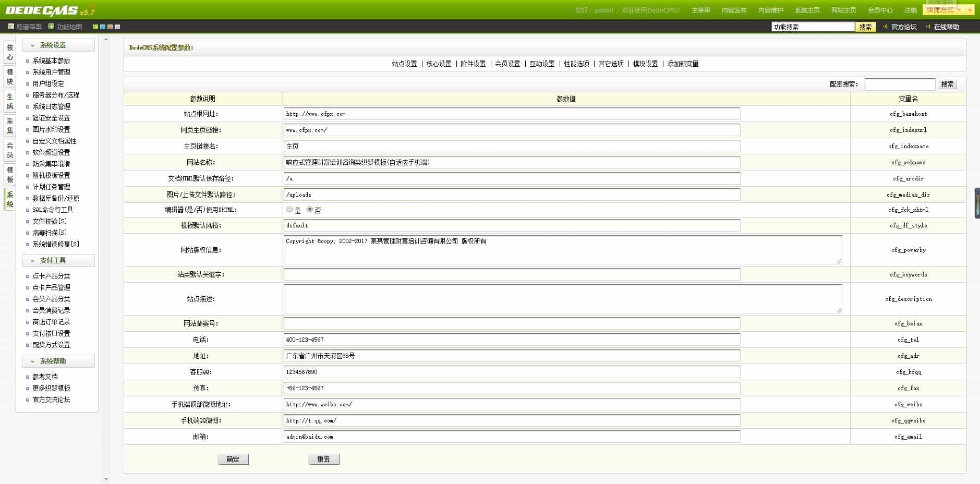980x484 pixels.
Task: Open 系统用户管理 in the sidebar
Action: click(51, 72)
